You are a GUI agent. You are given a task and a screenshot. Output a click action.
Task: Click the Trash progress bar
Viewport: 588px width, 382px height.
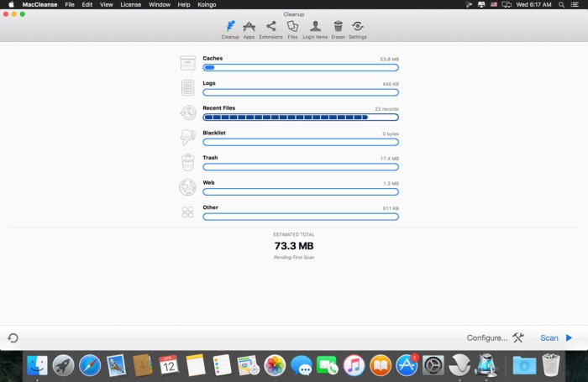pos(301,167)
